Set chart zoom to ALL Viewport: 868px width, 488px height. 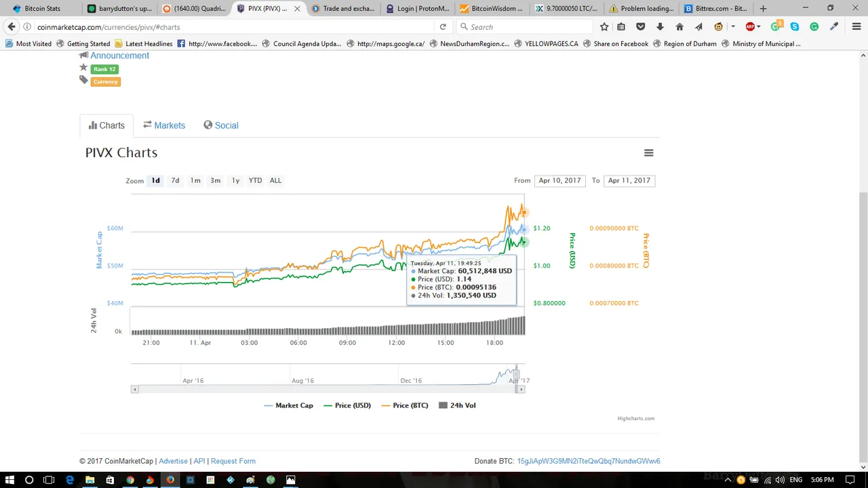click(x=275, y=180)
